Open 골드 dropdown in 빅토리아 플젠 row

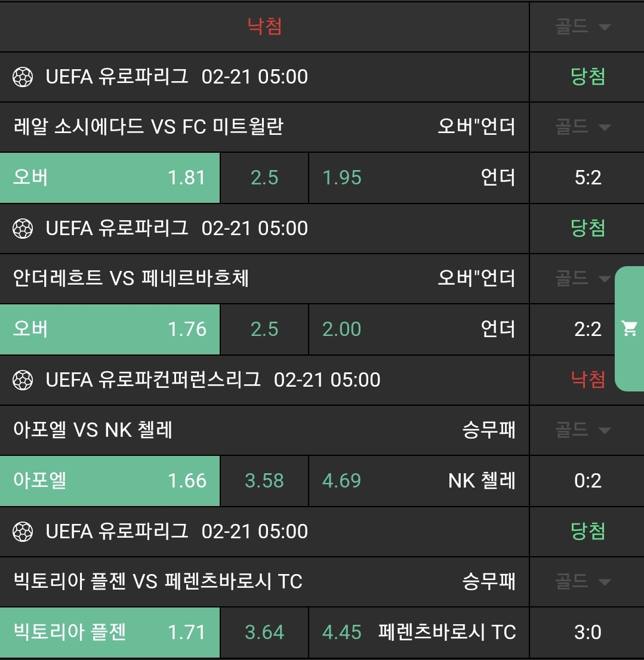point(583,582)
